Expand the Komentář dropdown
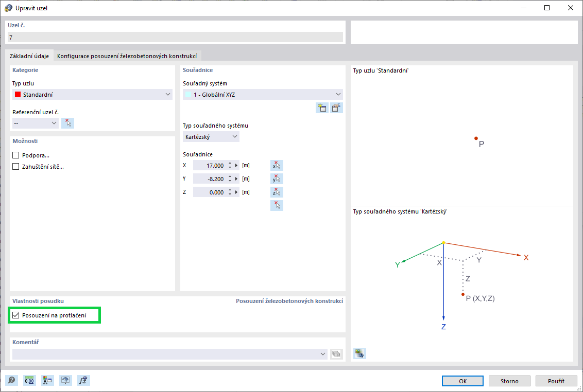583x392 pixels. [x=323, y=354]
